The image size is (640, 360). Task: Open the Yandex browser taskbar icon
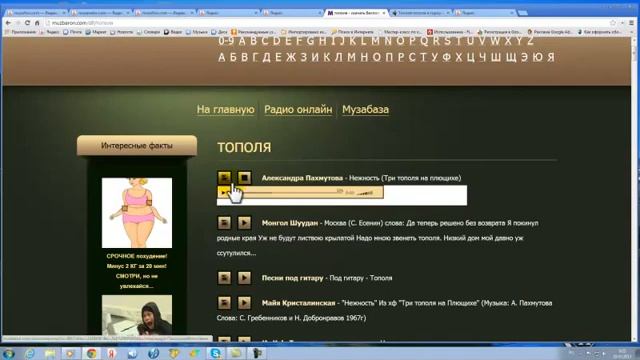click(x=112, y=353)
